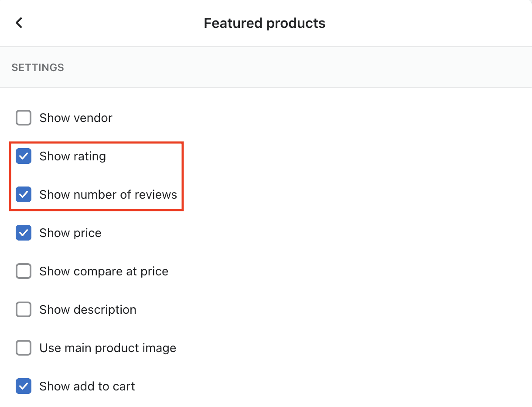Click the "Show rating" label text
532x407 pixels.
pyautogui.click(x=72, y=156)
